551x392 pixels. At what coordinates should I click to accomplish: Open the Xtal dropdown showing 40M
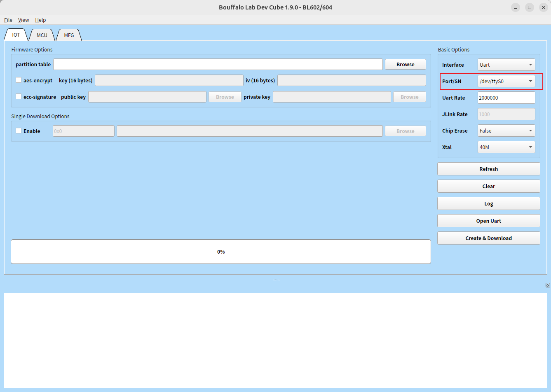tap(506, 147)
